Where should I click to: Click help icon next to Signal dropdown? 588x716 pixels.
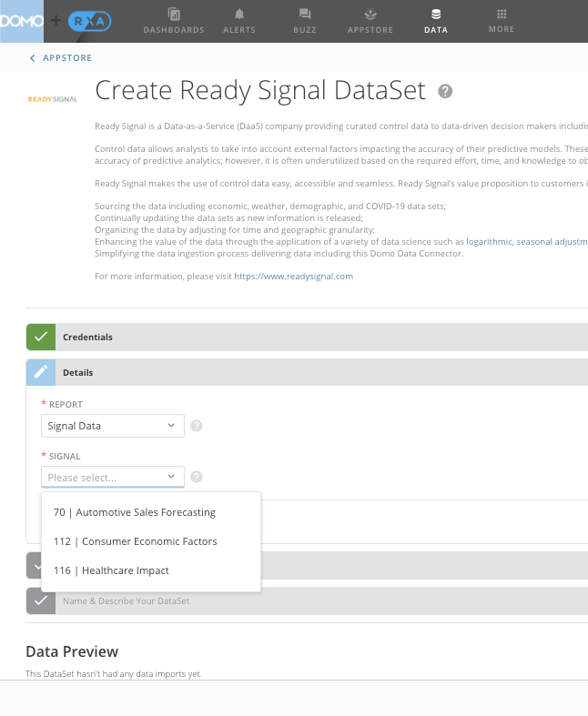point(197,477)
